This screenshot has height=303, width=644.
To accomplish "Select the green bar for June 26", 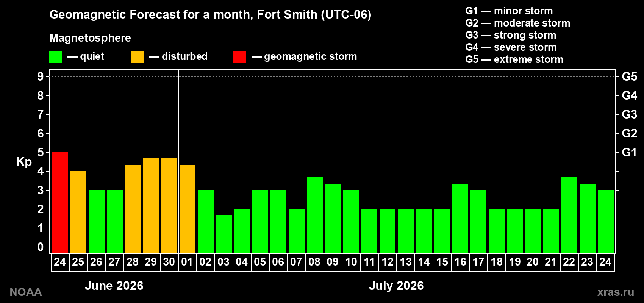I will pyautogui.click(x=97, y=222).
